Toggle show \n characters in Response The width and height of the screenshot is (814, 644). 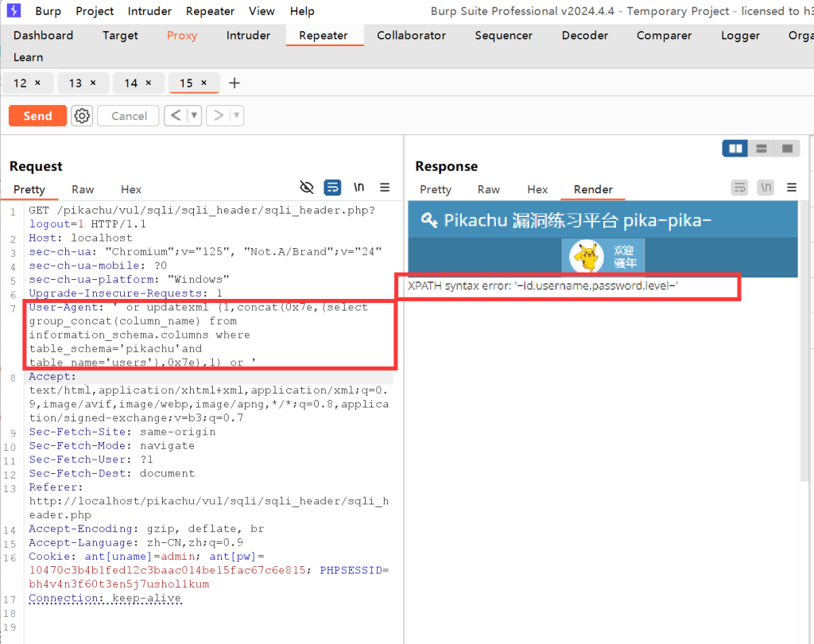766,188
